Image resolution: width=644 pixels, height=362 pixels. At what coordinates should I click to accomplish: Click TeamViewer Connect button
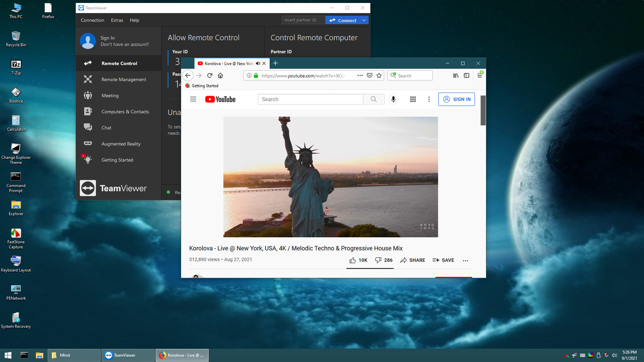(x=343, y=20)
